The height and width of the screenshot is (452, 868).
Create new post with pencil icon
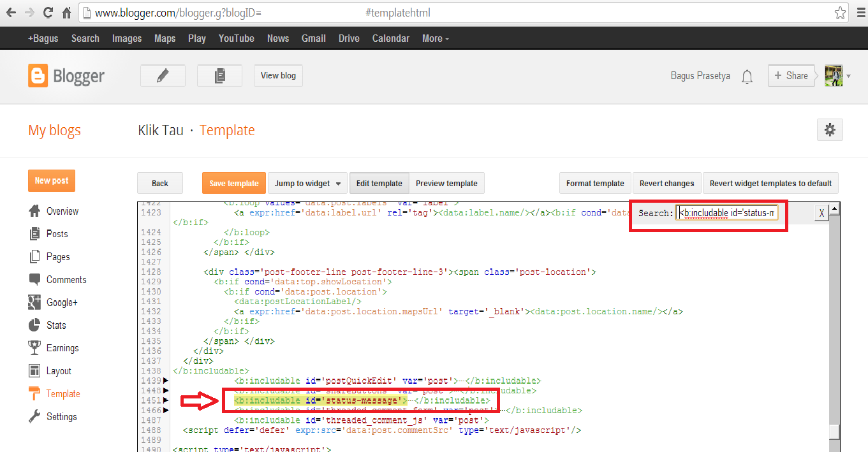[163, 75]
